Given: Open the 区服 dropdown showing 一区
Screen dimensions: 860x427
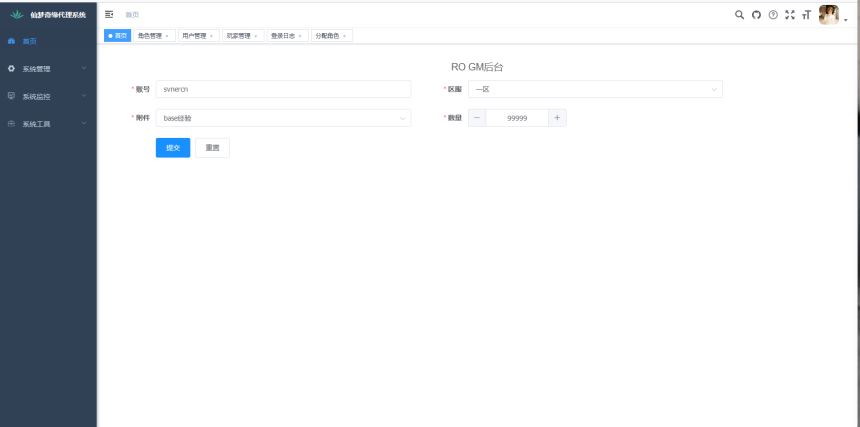Looking at the screenshot, I should [595, 89].
